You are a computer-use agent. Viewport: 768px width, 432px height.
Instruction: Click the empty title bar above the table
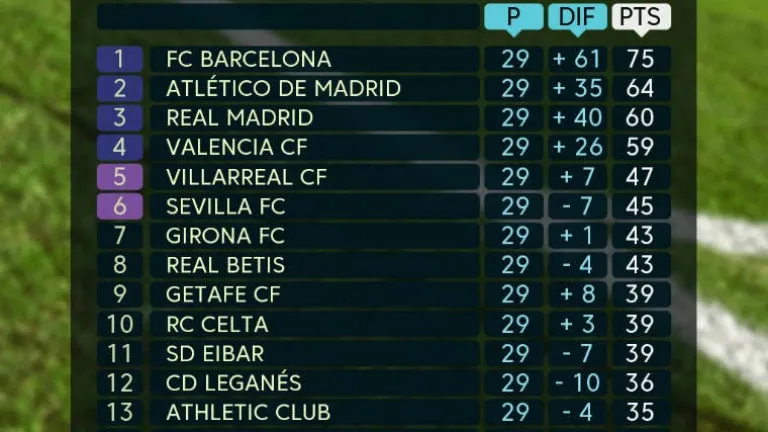tap(288, 17)
